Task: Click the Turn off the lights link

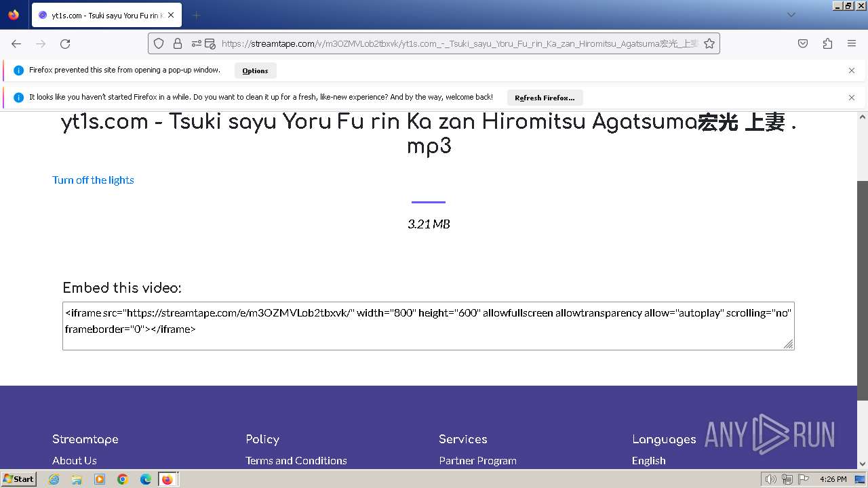Action: (x=93, y=180)
